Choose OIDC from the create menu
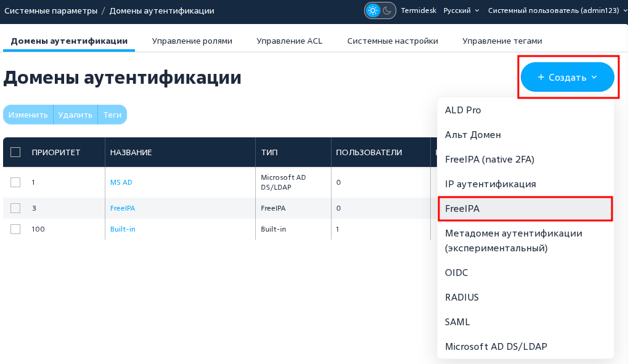This screenshot has width=628, height=364. click(526, 273)
